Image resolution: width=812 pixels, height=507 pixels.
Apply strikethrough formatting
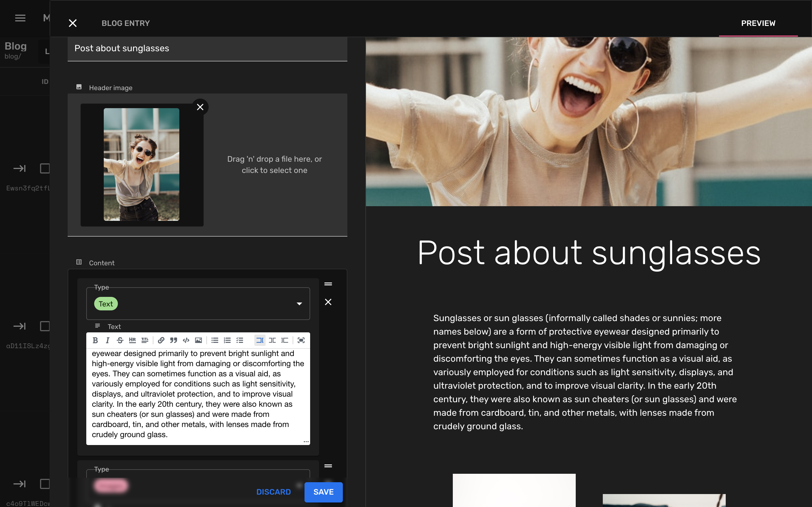(x=120, y=340)
